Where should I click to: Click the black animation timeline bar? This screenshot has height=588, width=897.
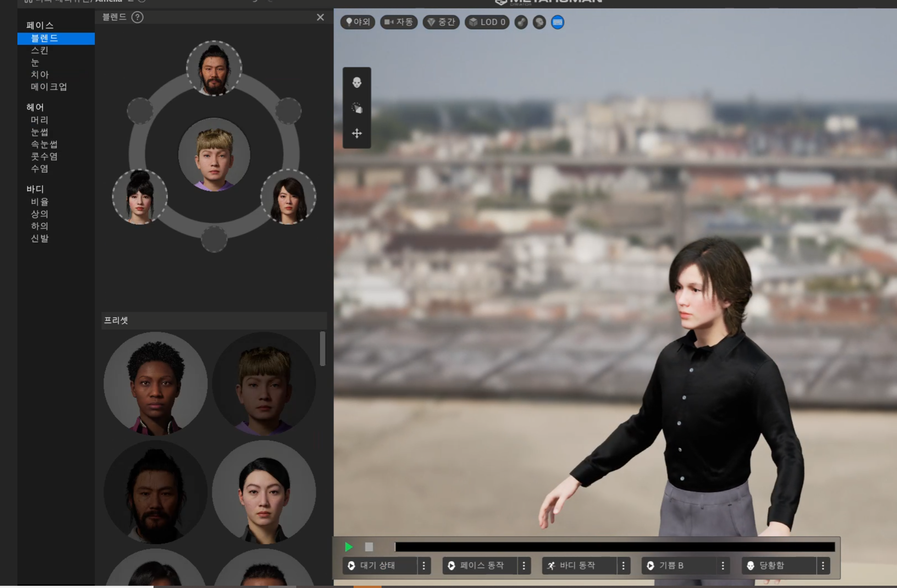615,547
